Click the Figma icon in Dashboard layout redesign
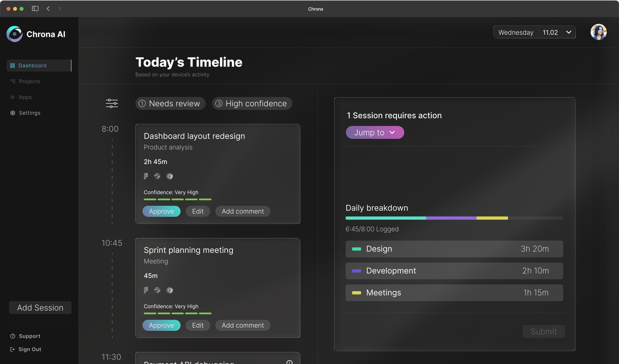Viewport: 619px width, 364px height. click(146, 176)
